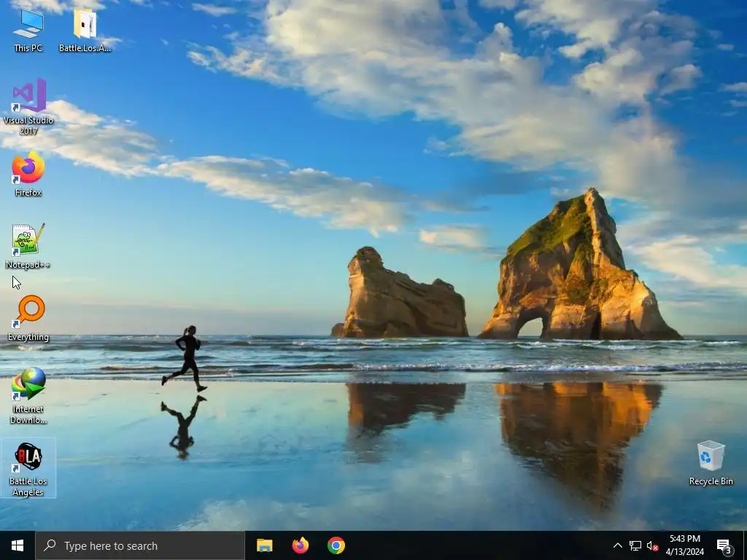The image size is (747, 560).
Task: Show hidden system tray icons
Action: [x=617, y=545]
